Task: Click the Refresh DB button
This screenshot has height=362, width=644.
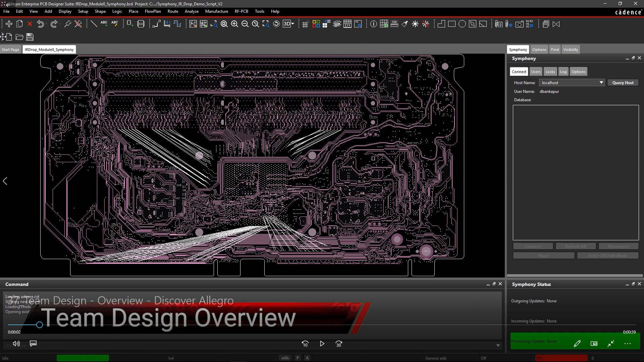Action: click(576, 246)
